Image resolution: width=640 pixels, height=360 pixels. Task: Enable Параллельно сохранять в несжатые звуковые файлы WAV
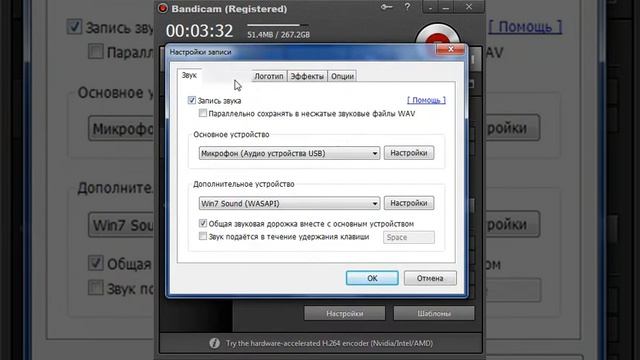203,113
